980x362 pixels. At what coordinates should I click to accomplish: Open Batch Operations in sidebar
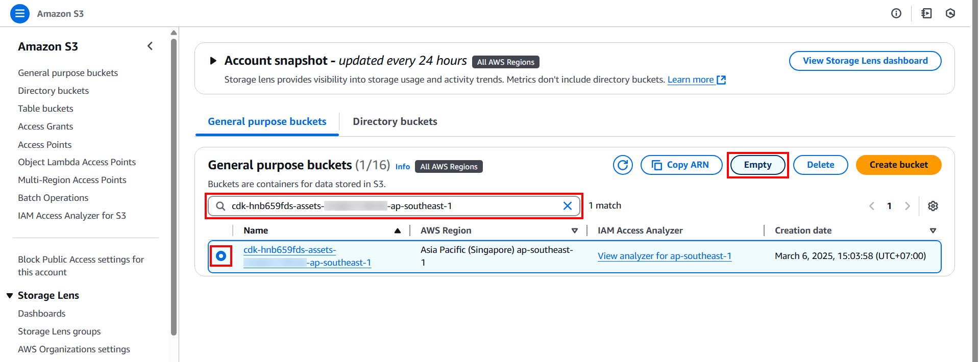click(53, 198)
